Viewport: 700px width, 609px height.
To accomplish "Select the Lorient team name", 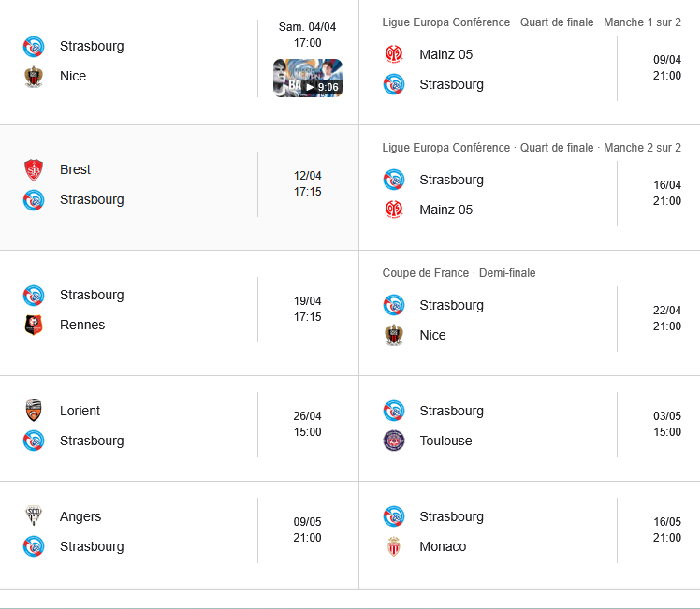I will pyautogui.click(x=80, y=411).
